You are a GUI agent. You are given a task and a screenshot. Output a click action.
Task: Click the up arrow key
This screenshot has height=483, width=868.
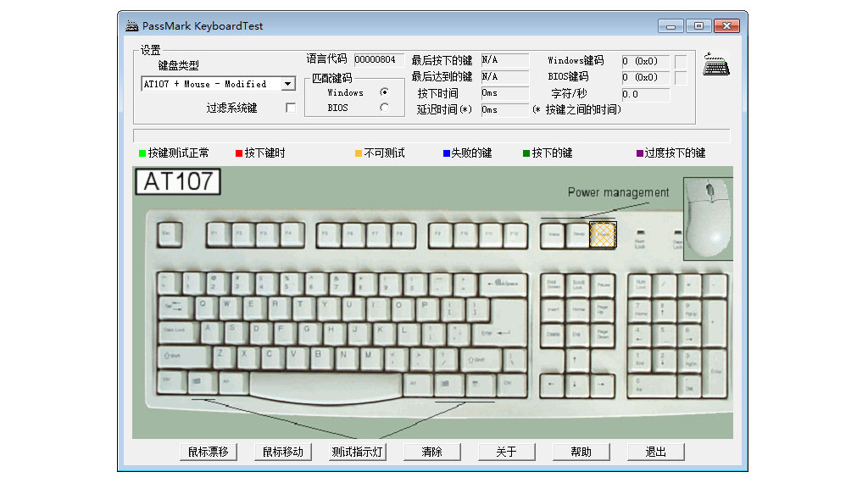click(x=577, y=360)
